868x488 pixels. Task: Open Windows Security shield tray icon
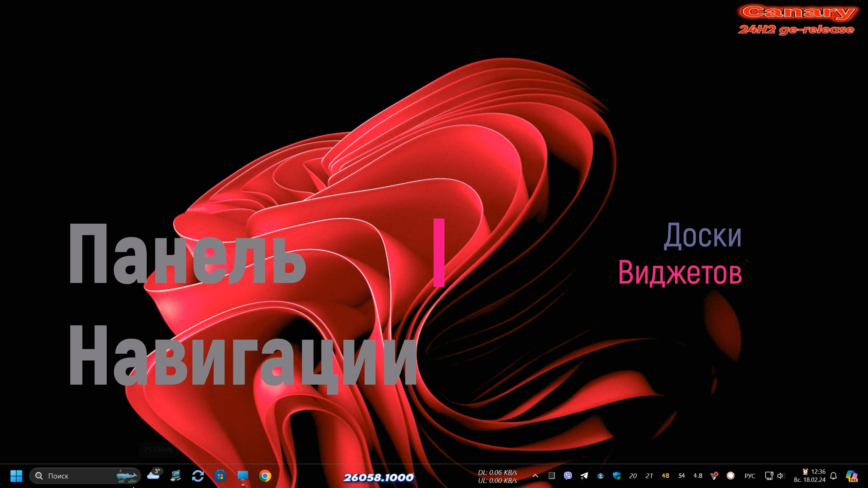[617, 476]
